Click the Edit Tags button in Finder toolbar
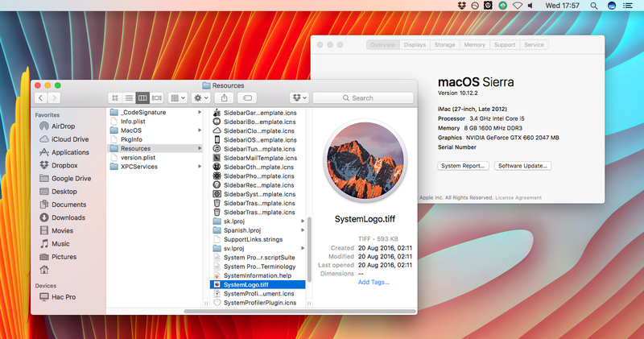The image size is (644, 339). [247, 97]
